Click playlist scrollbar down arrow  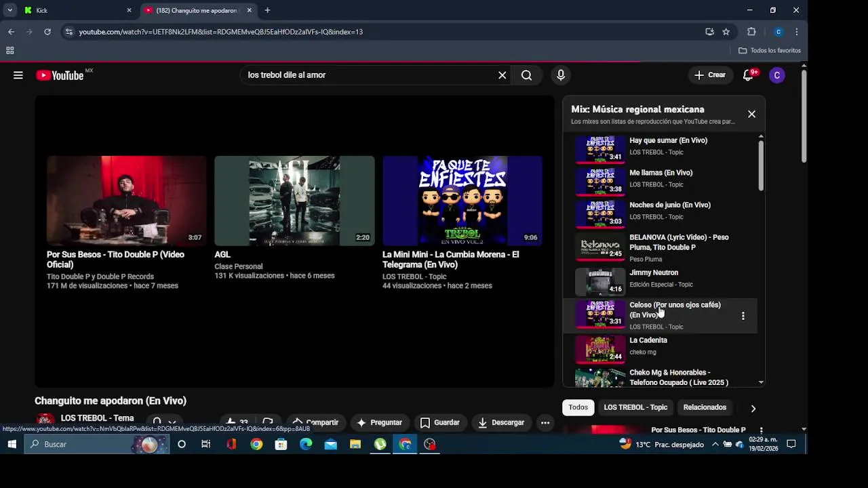[x=760, y=382]
